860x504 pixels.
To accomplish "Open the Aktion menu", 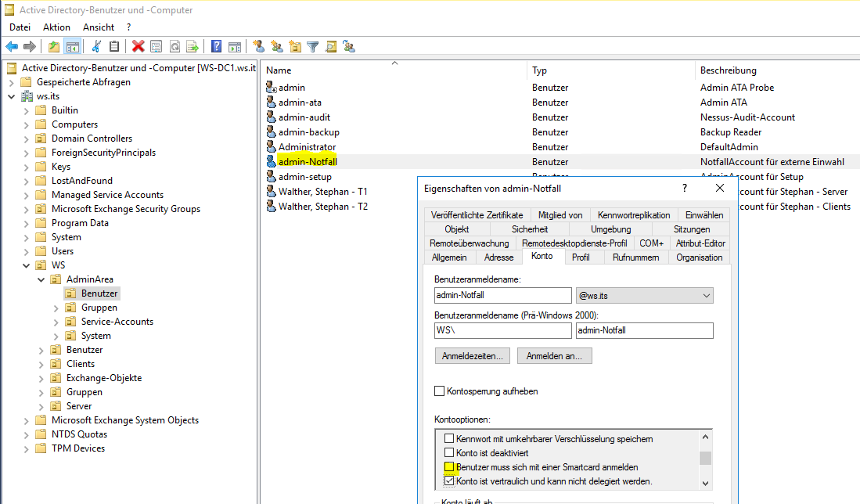I will pyautogui.click(x=56, y=27).
